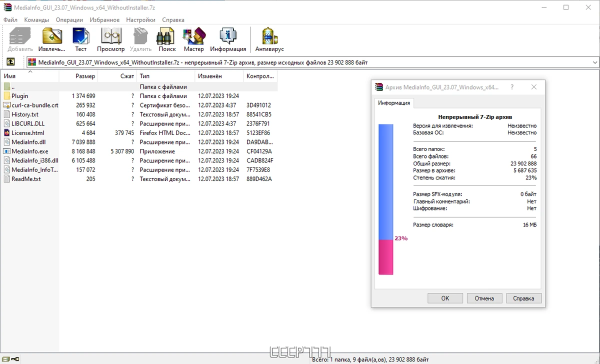Click the Справка button in dialog
This screenshot has width=600, height=364.
pos(524,298)
